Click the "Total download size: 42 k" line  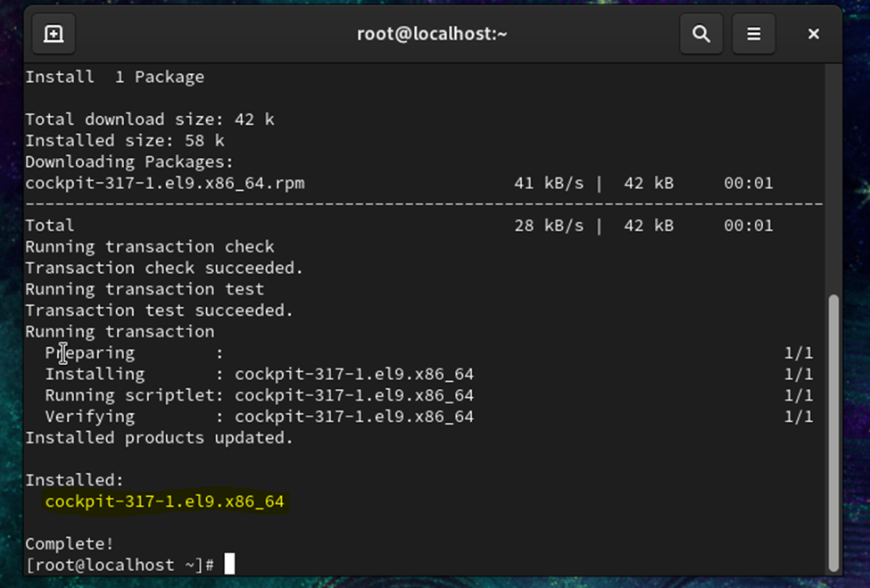(x=139, y=120)
